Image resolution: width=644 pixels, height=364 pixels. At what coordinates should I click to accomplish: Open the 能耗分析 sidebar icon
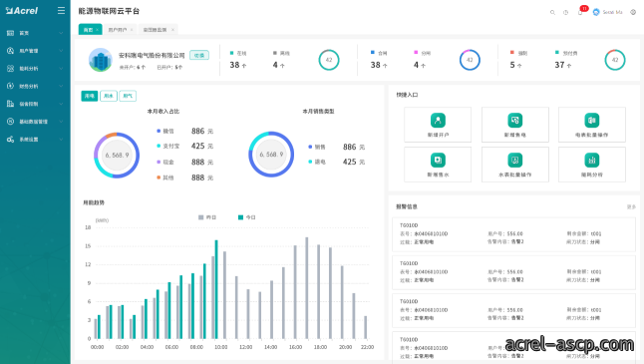[x=10, y=68]
